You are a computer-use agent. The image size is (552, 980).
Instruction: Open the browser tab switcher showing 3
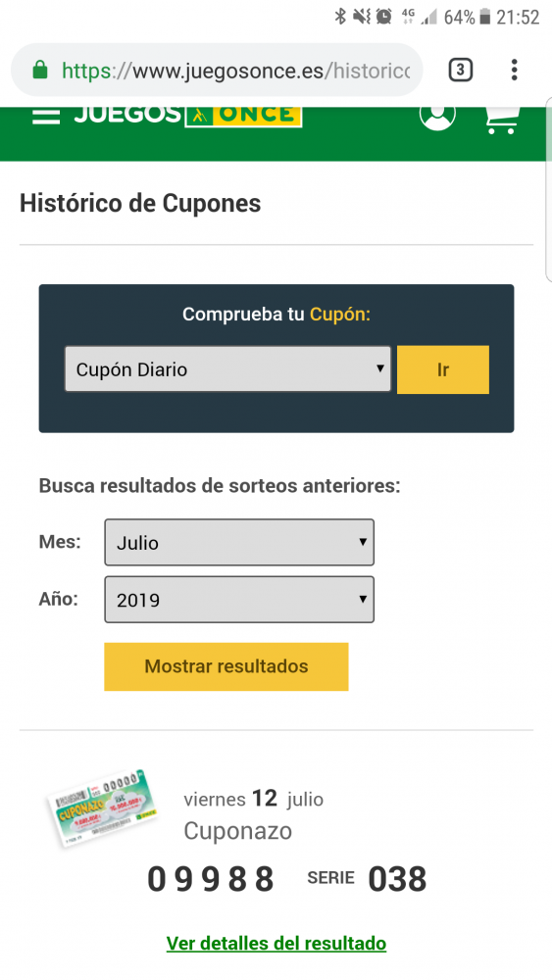point(460,70)
